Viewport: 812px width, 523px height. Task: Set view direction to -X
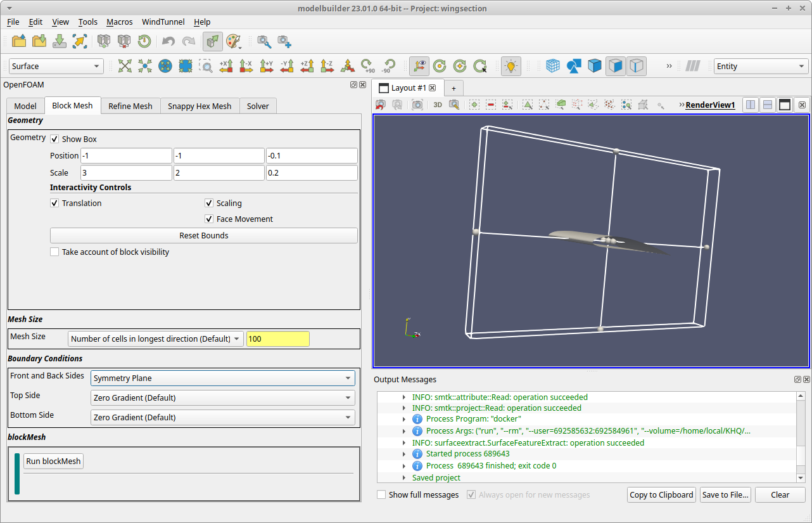(246, 66)
